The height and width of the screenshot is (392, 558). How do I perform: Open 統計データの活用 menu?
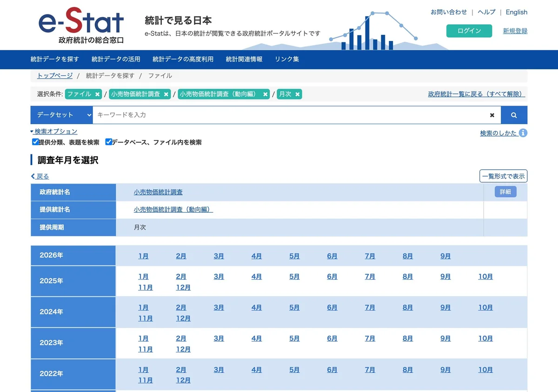[x=116, y=59]
